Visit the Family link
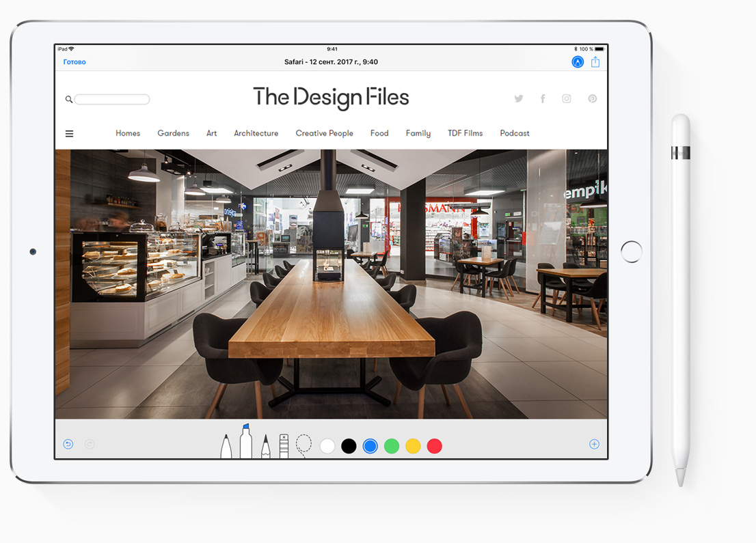The image size is (756, 543). click(x=418, y=133)
